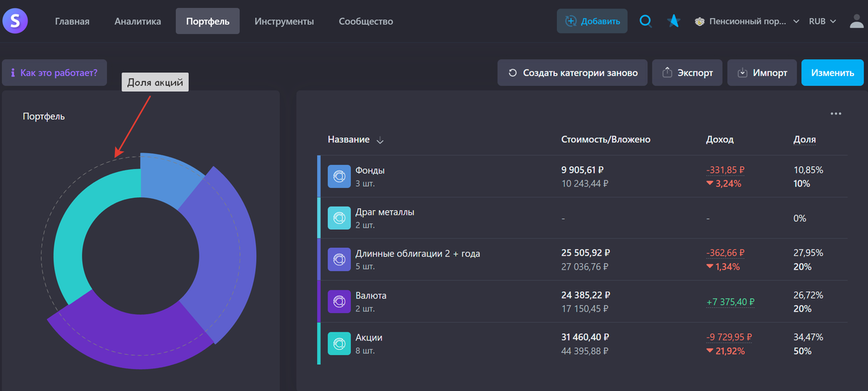Click the Длинные облигации category icon
The height and width of the screenshot is (391, 868).
click(x=339, y=259)
